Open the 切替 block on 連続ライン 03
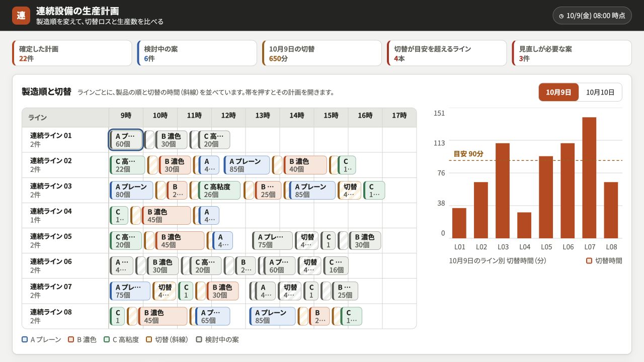 349,190
